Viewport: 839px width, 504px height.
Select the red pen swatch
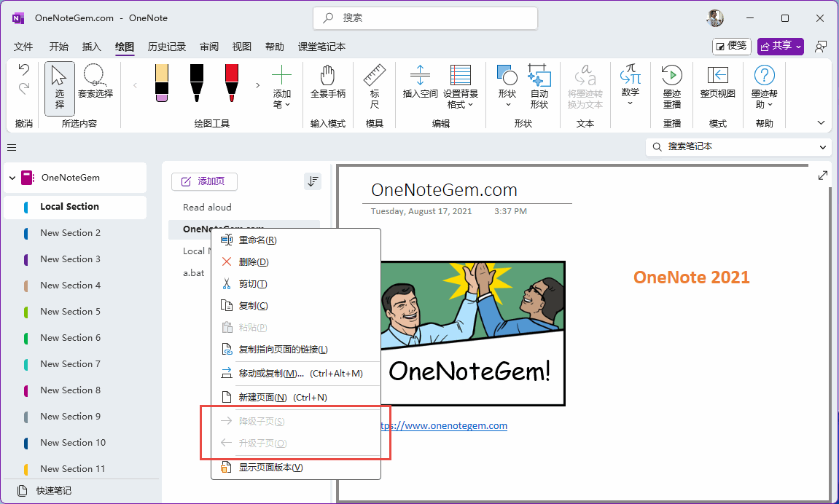(232, 82)
